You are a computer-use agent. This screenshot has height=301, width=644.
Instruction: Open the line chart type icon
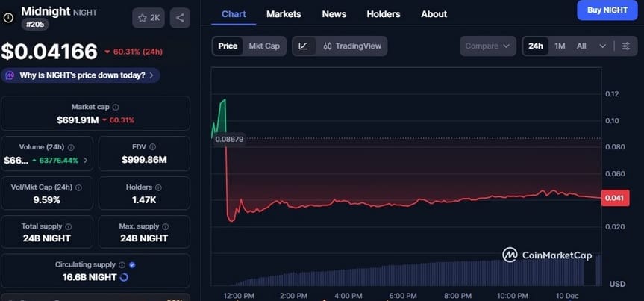(x=303, y=46)
